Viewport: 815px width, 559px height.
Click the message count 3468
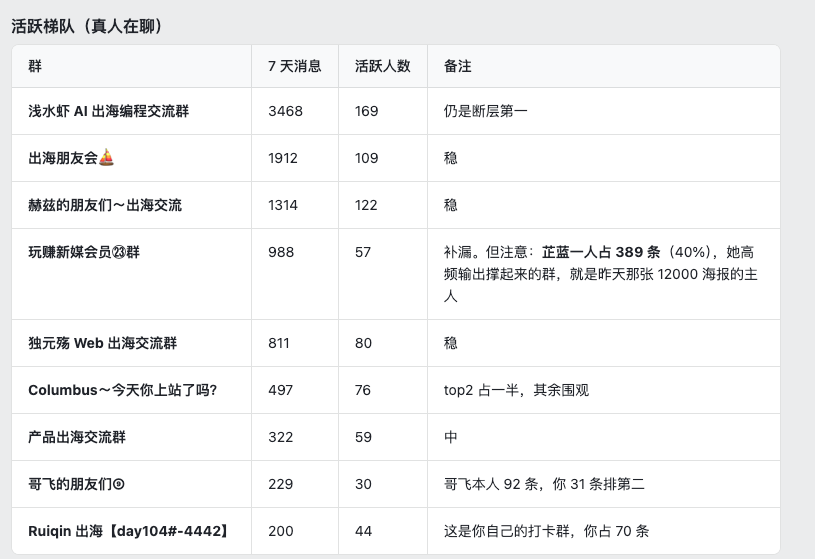(x=285, y=111)
